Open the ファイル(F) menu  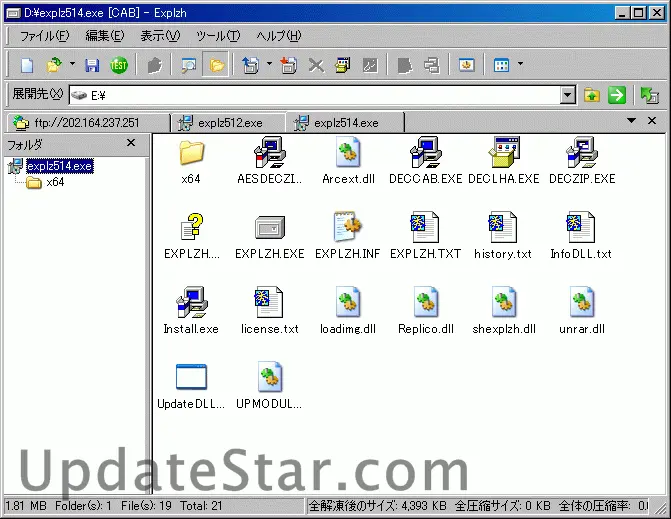(45, 36)
